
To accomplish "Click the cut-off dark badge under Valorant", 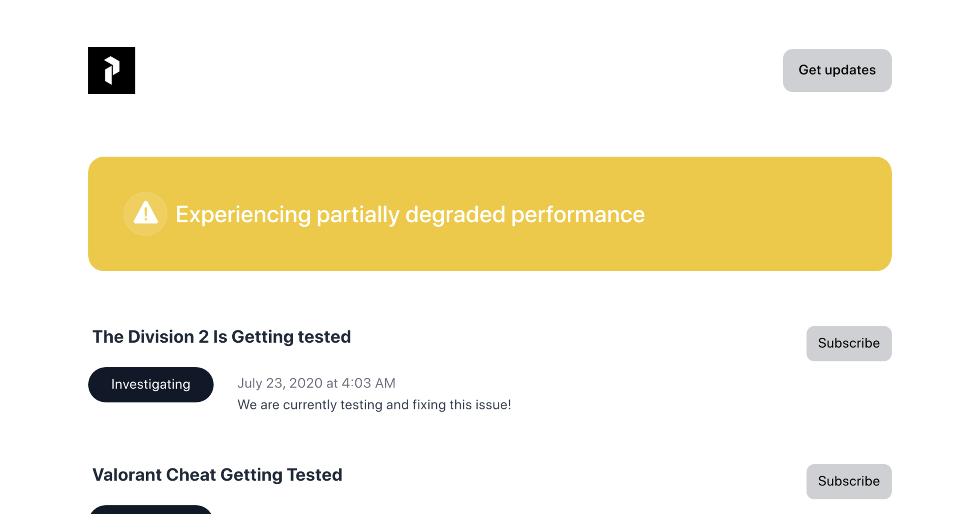I will click(x=151, y=510).
